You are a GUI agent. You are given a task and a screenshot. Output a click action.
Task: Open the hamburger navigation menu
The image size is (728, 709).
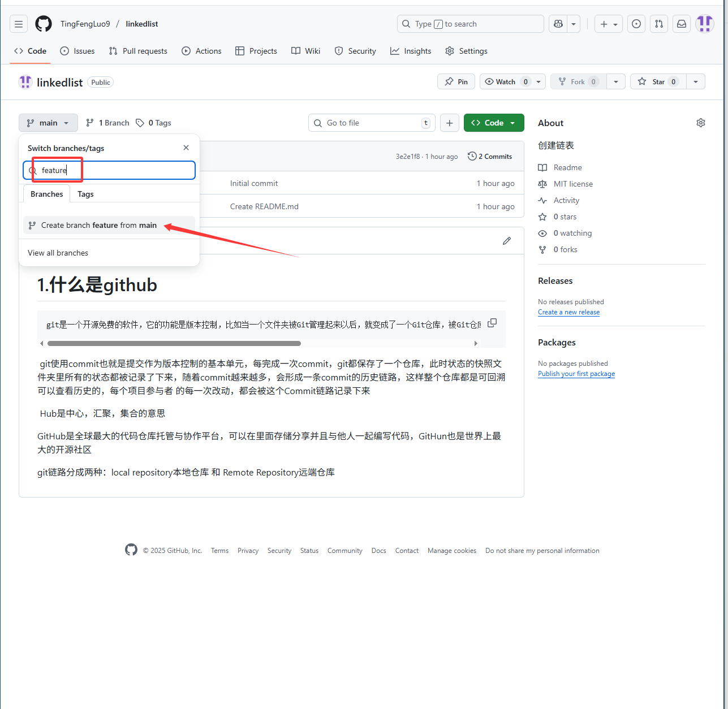[x=19, y=24]
